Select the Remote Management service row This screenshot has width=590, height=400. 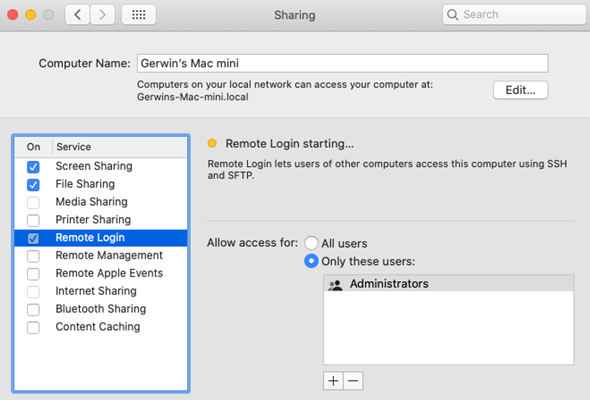pos(101,256)
